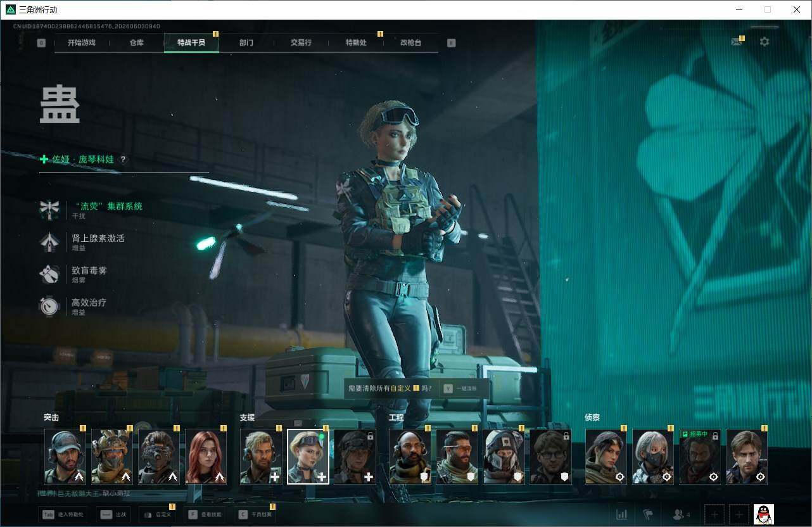Select the 致盲毒雾 skill icon

[49, 274]
